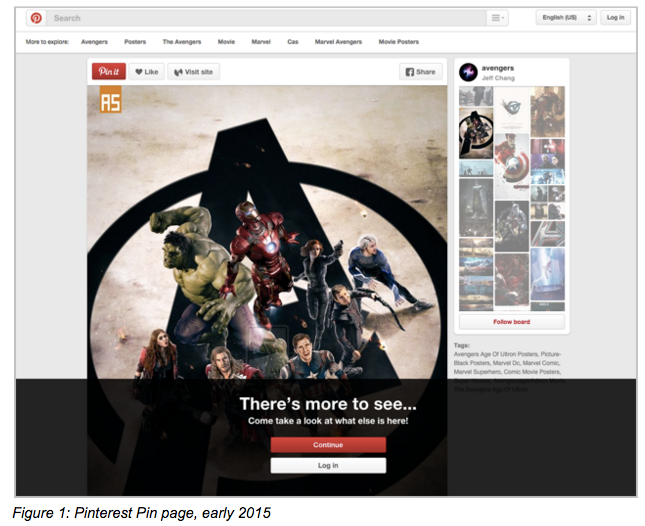Select the Avengers explore topic
Screen dimensions: 645x526
92,42
